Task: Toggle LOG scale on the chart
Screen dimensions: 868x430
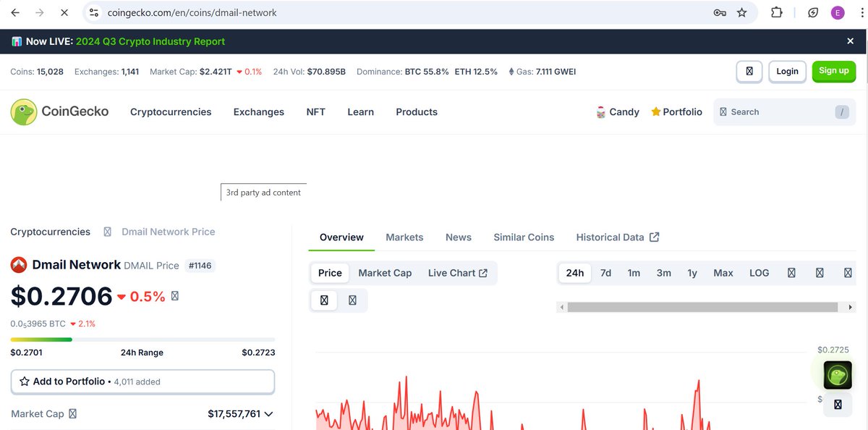Action: [x=759, y=273]
